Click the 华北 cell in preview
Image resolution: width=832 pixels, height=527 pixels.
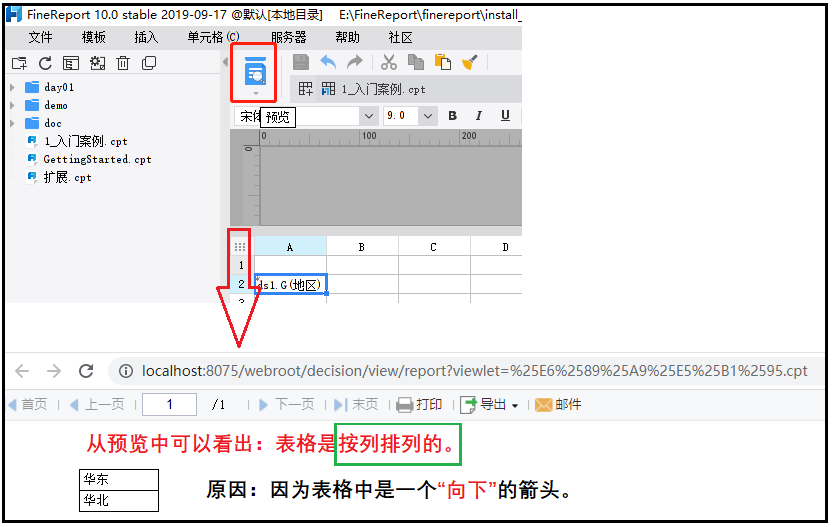[x=119, y=500]
